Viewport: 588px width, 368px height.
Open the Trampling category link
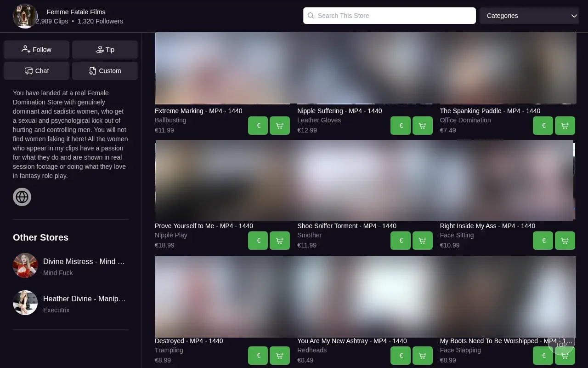[x=169, y=350]
